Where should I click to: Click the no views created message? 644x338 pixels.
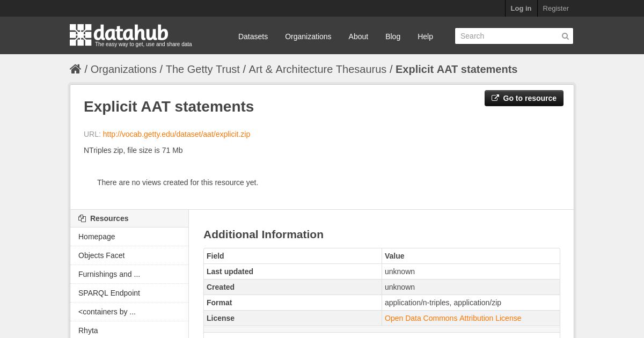click(178, 182)
